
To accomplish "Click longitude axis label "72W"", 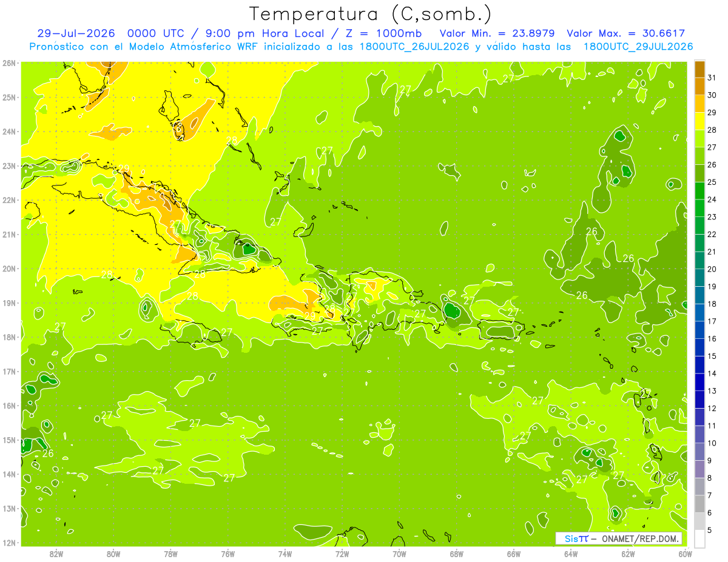I will point(342,554).
